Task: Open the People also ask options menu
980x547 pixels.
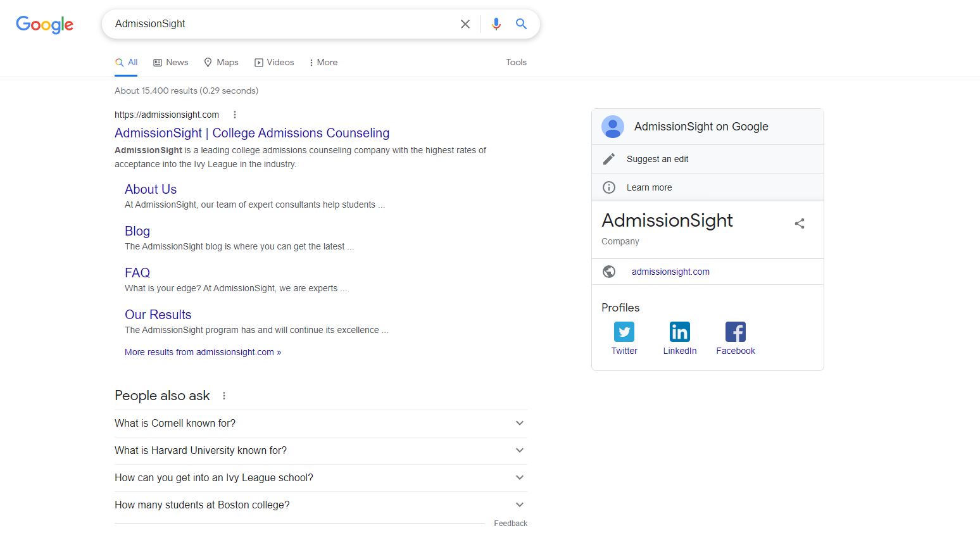Action: point(224,396)
